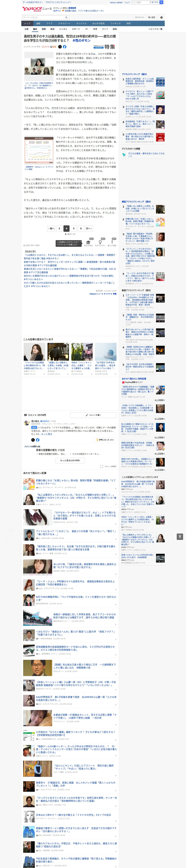
Task: Expand all comments with もっと見る(2578件)
Action: 70,460
